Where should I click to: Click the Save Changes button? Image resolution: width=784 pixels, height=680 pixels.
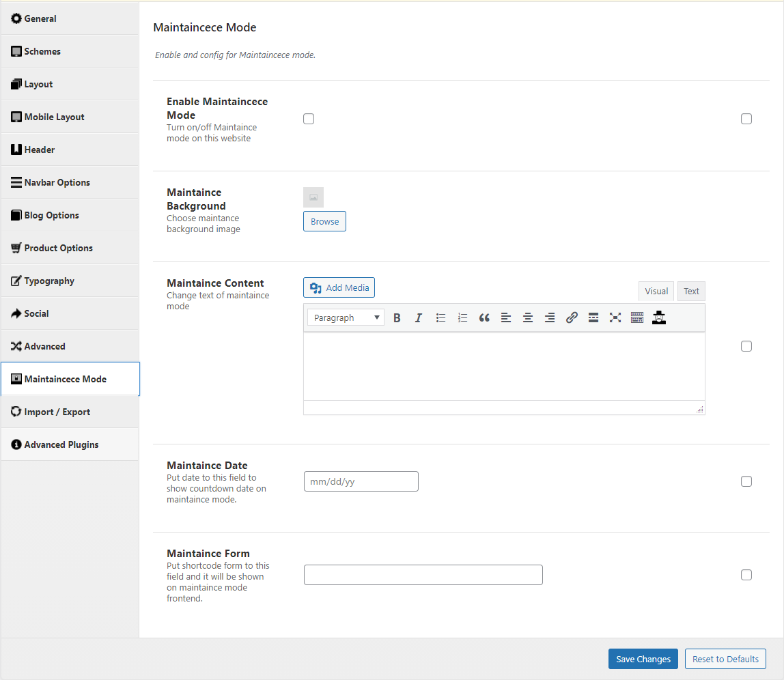[x=643, y=659]
